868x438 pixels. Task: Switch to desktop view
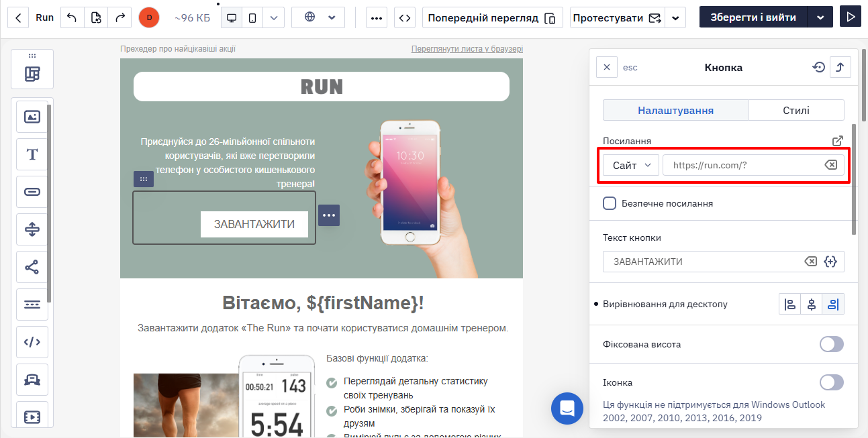(x=232, y=17)
